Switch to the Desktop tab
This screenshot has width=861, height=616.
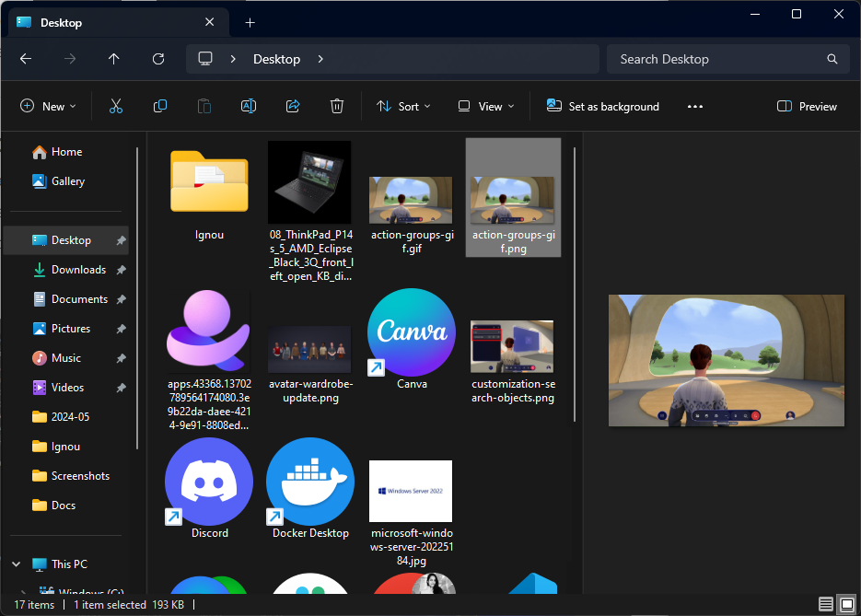tap(120, 22)
